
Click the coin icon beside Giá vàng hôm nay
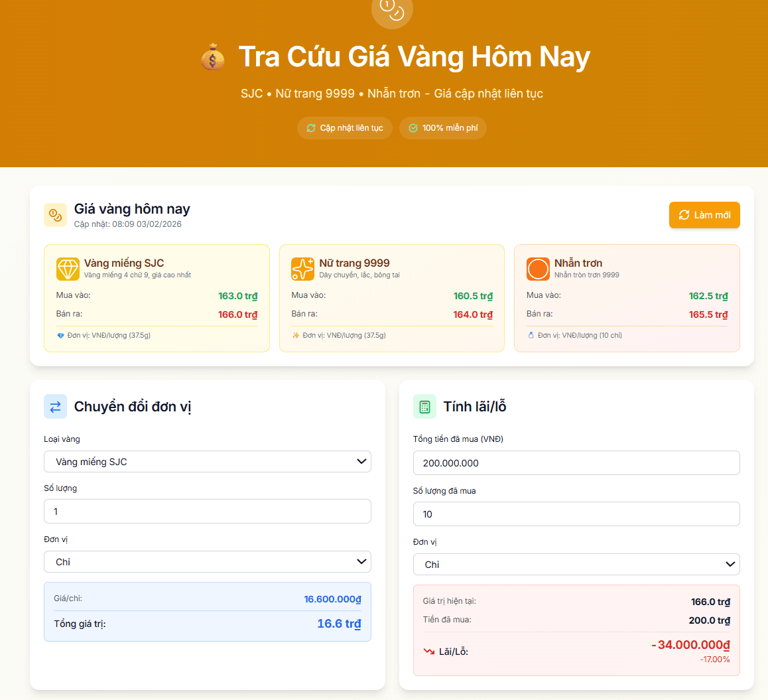(56, 214)
